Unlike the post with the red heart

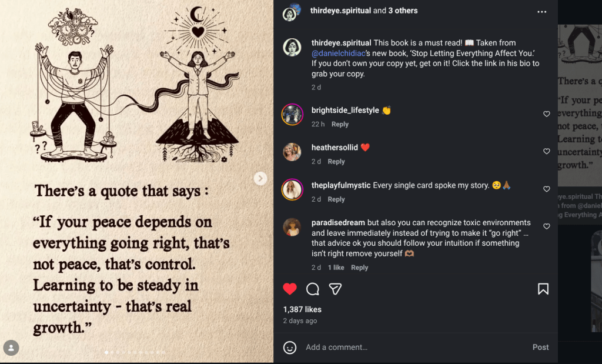[290, 289]
